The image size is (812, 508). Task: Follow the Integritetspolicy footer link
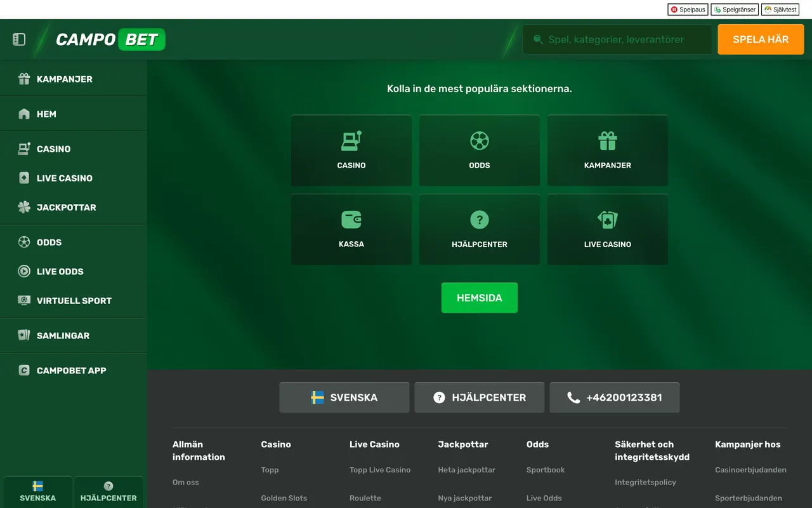click(646, 483)
